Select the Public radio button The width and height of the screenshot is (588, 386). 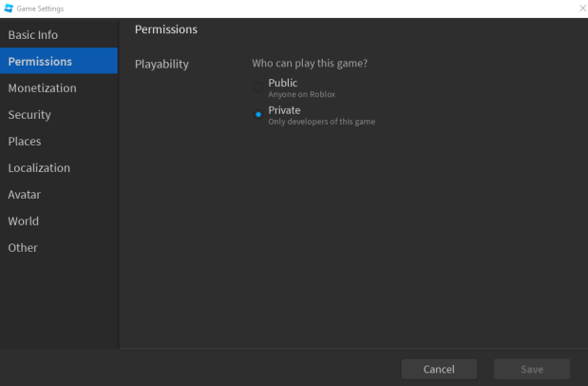coord(258,87)
